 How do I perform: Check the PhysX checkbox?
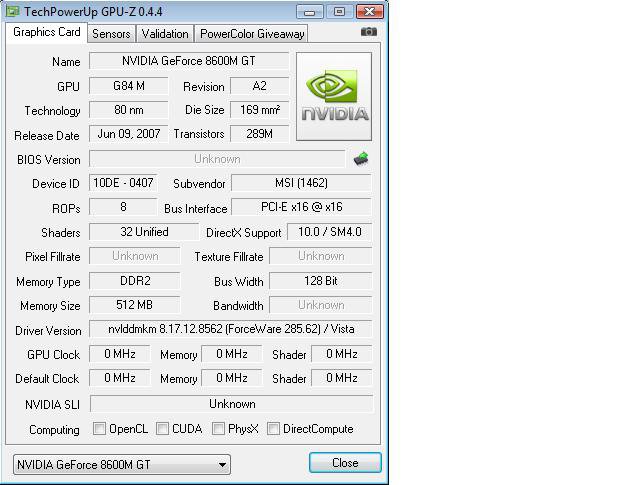(218, 429)
